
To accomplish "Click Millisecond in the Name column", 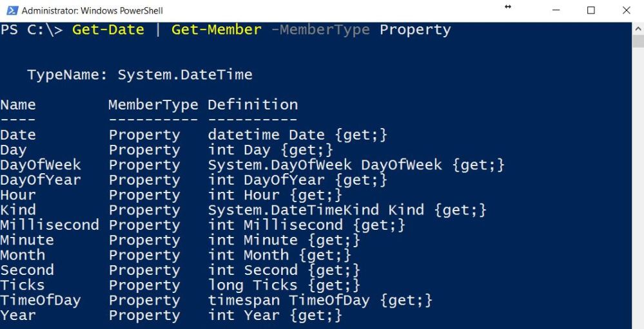I will click(x=50, y=225).
